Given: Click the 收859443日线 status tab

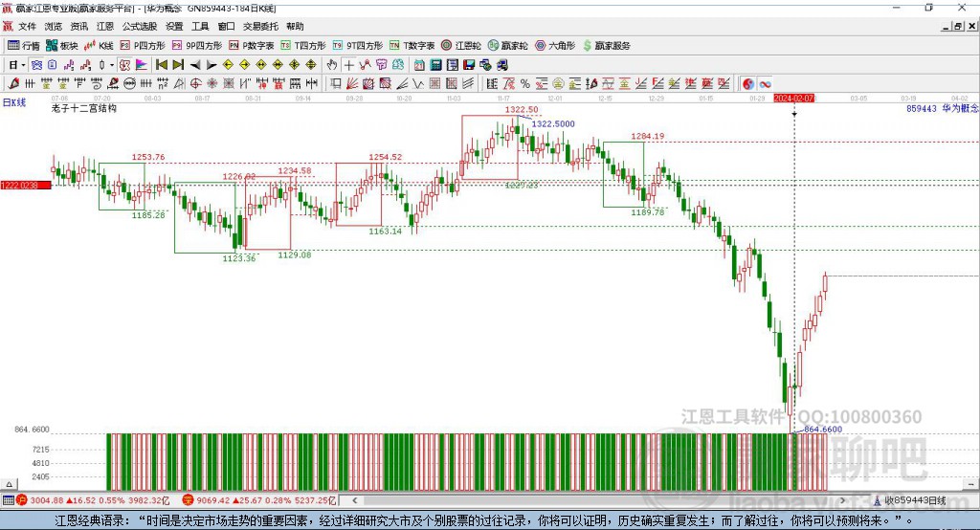Looking at the screenshot, I should pyautogui.click(x=914, y=500).
